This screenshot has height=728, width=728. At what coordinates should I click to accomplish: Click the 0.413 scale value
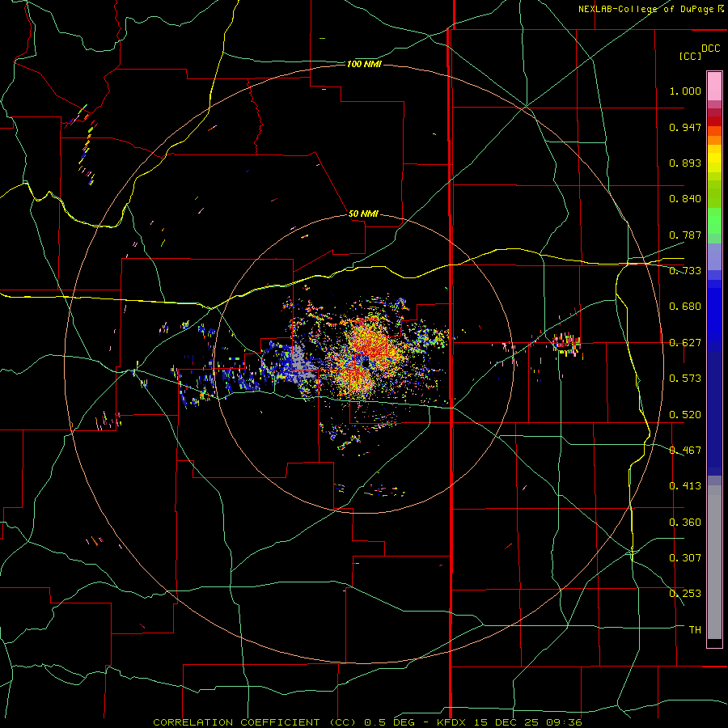pos(685,486)
